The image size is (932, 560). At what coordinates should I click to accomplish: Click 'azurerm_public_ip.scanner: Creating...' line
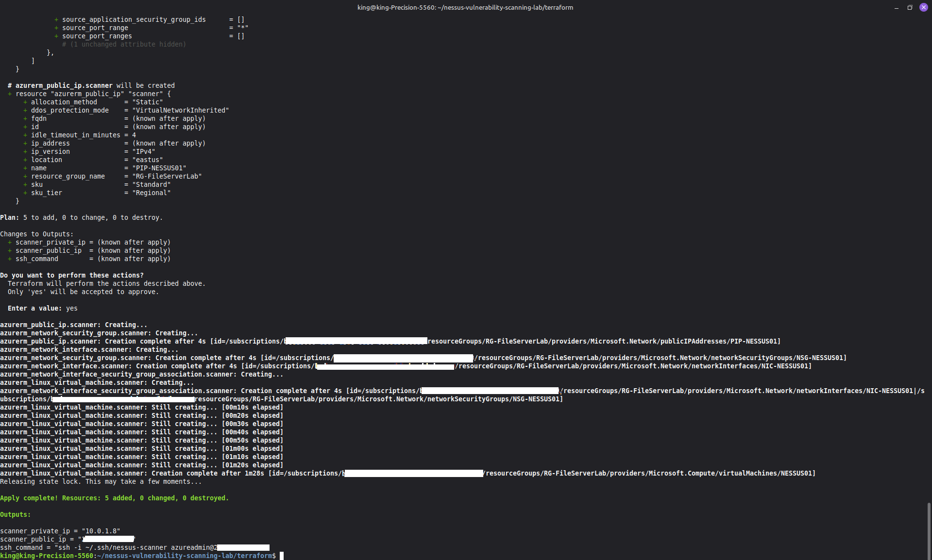pyautogui.click(x=73, y=325)
